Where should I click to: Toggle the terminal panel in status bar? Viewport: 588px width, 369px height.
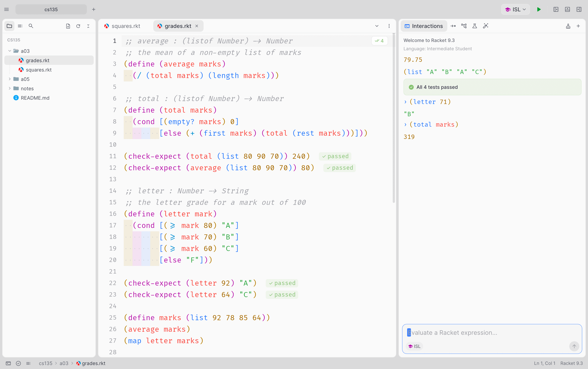[8, 363]
